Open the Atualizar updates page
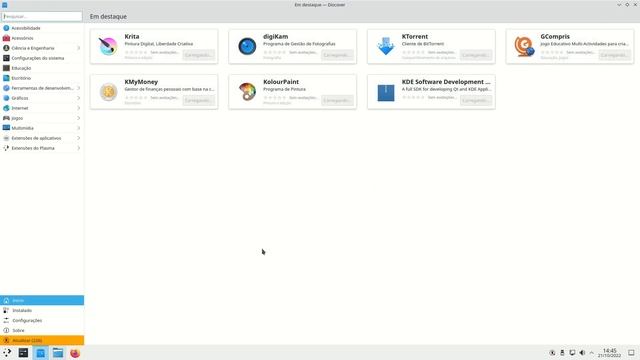 [x=42, y=340]
